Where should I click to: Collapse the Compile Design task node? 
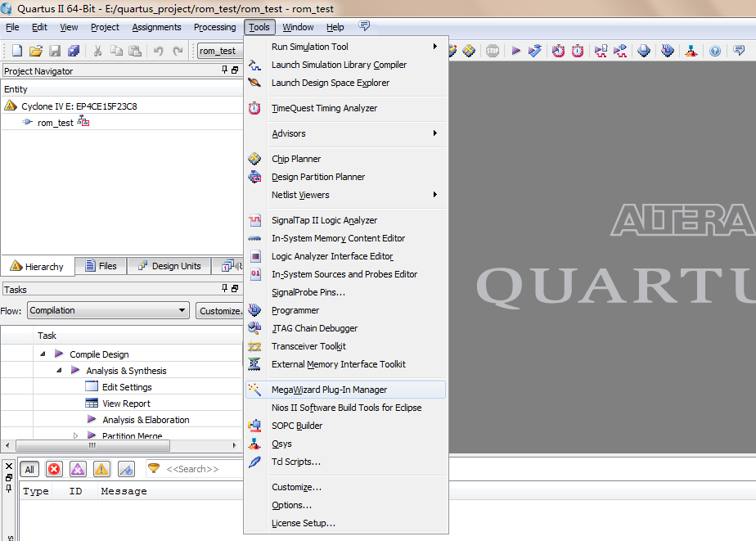43,354
